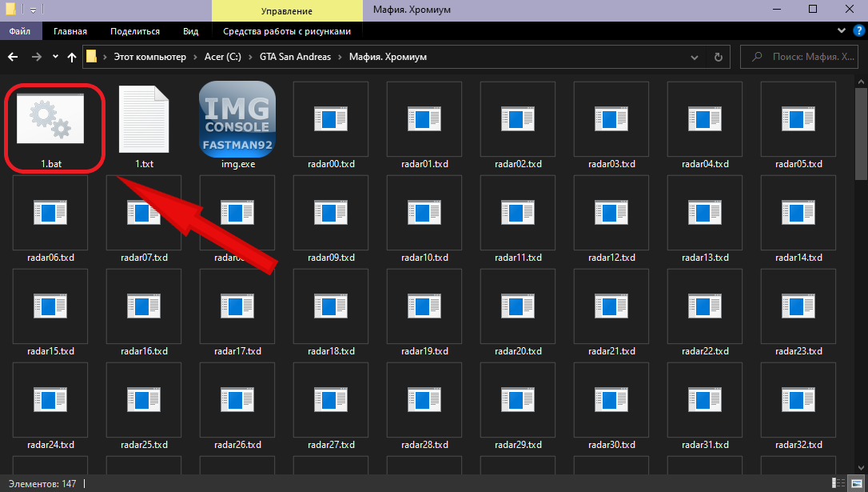
Task: Select the radar12.txd file icon
Action: [x=611, y=212]
